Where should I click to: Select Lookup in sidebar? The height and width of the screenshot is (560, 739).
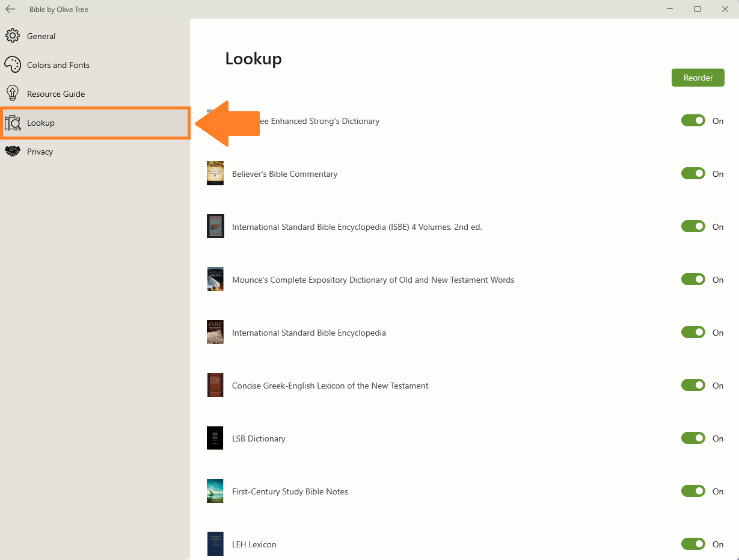[95, 123]
